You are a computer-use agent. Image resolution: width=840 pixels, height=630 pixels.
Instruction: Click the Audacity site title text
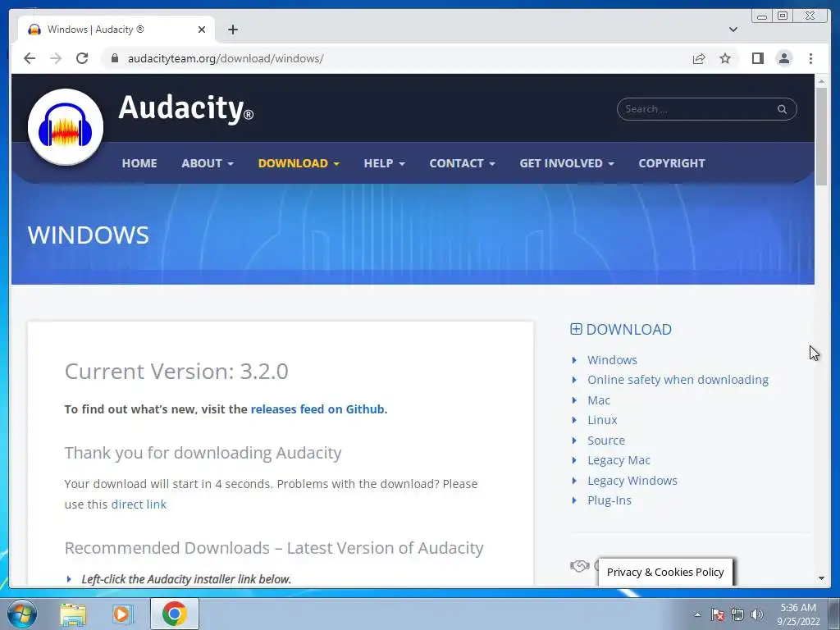coord(185,108)
